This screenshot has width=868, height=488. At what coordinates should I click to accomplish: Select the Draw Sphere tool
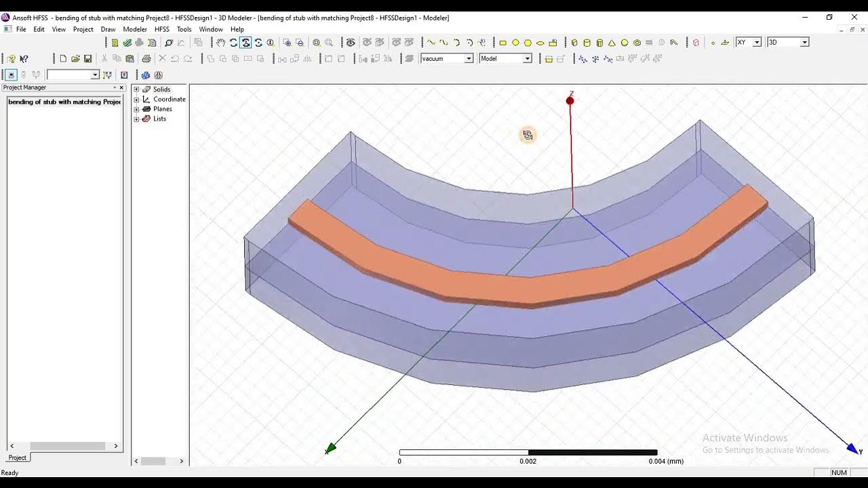coord(625,43)
